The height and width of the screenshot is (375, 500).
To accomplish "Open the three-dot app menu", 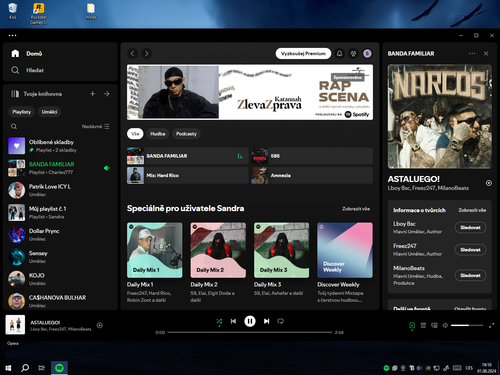I will [x=12, y=35].
